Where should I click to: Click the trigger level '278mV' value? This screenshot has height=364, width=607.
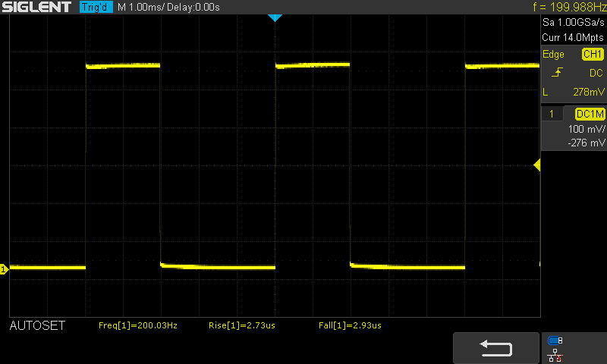click(589, 92)
